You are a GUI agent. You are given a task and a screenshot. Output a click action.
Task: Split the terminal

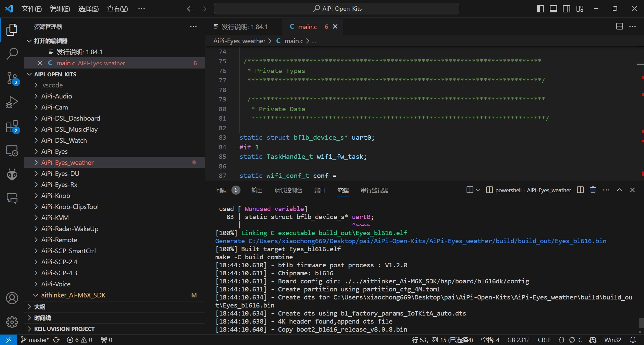pos(580,190)
